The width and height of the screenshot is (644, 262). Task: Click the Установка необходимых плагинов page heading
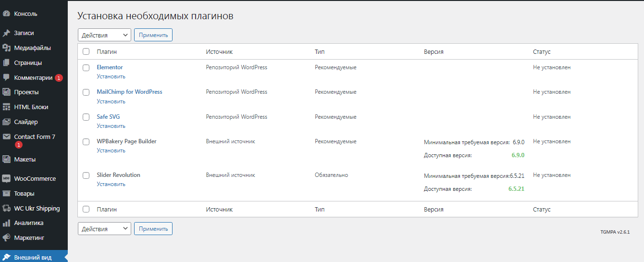tap(155, 16)
